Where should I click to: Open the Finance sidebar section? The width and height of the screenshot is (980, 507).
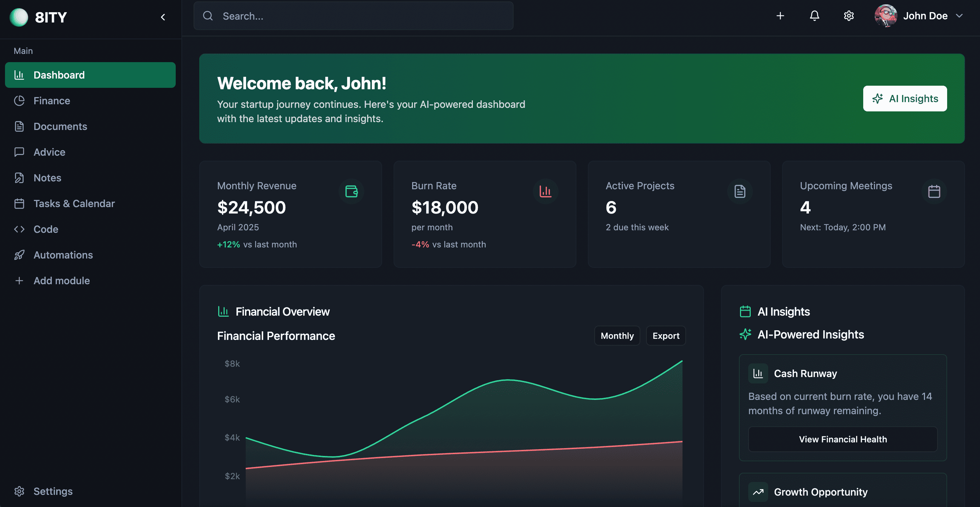52,101
